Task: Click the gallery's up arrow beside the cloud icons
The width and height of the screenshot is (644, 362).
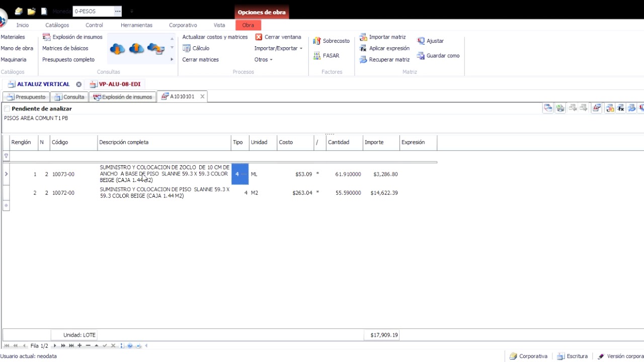Action: tap(172, 38)
